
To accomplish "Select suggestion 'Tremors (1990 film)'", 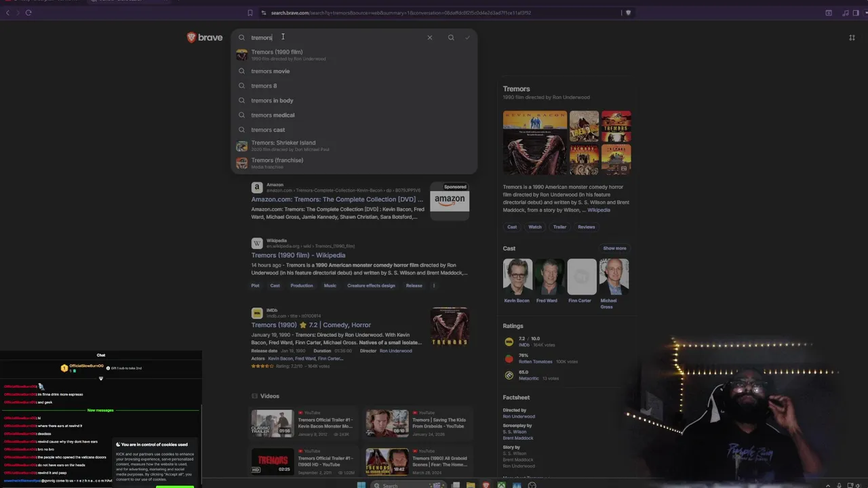I will click(354, 54).
